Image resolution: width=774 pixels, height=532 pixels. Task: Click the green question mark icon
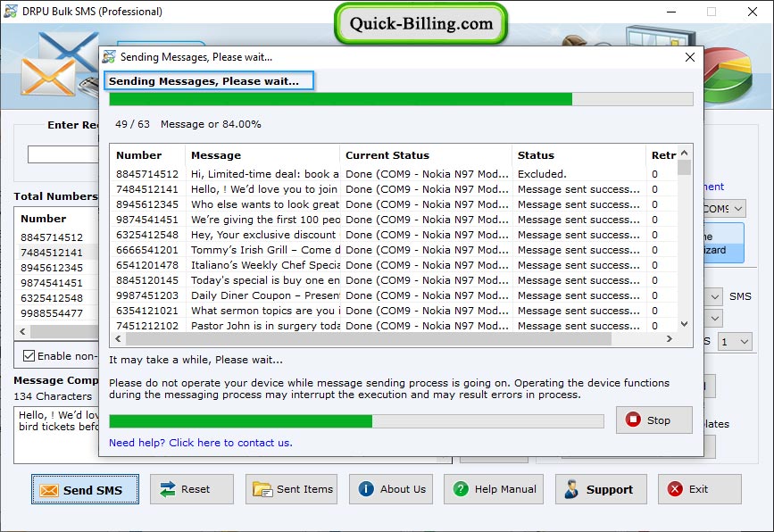461,489
